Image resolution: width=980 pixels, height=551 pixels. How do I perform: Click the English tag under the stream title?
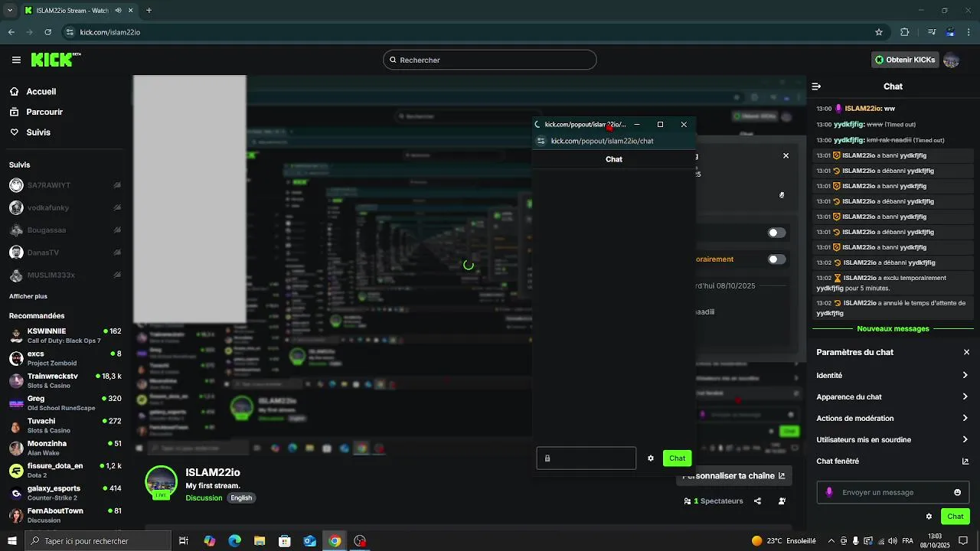pyautogui.click(x=241, y=498)
